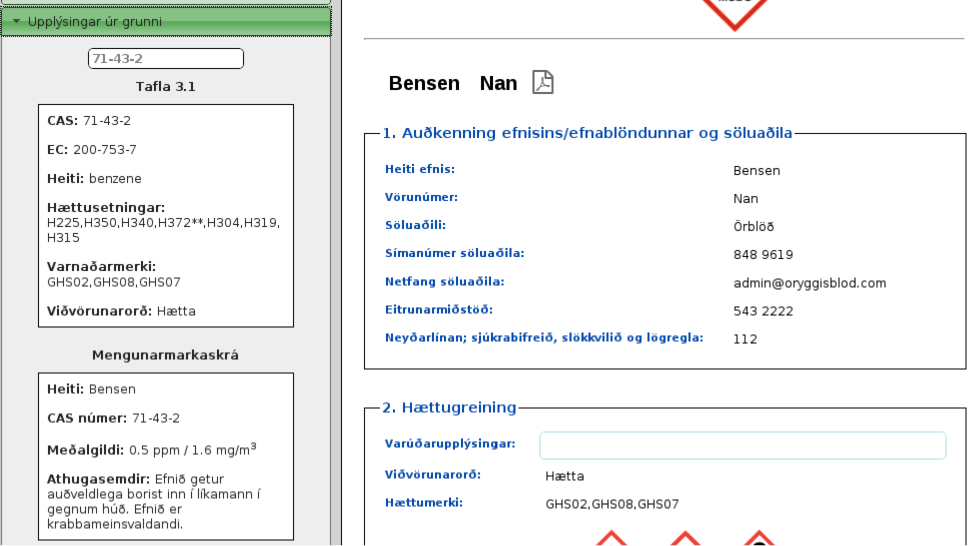
Task: Click the emergency number 112
Action: (x=745, y=339)
